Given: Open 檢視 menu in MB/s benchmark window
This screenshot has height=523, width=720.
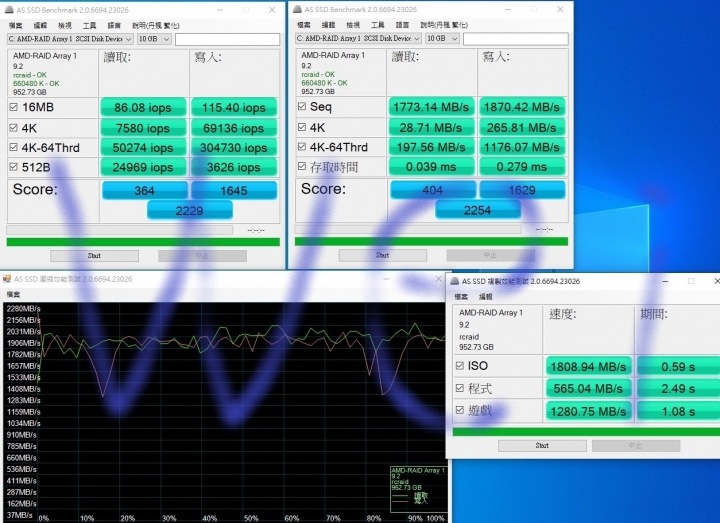Looking at the screenshot, I should (353, 25).
